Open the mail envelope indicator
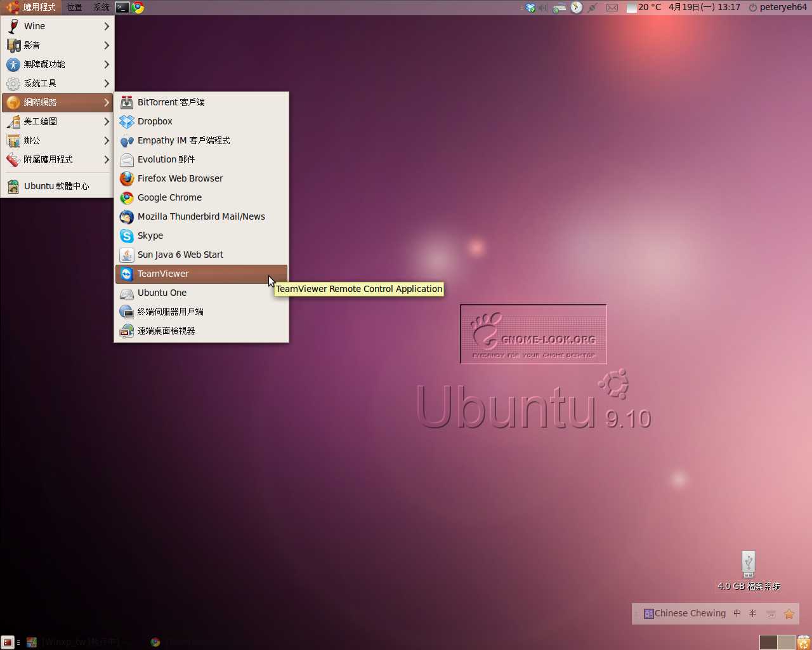Screen dimensions: 812x650 (612, 8)
